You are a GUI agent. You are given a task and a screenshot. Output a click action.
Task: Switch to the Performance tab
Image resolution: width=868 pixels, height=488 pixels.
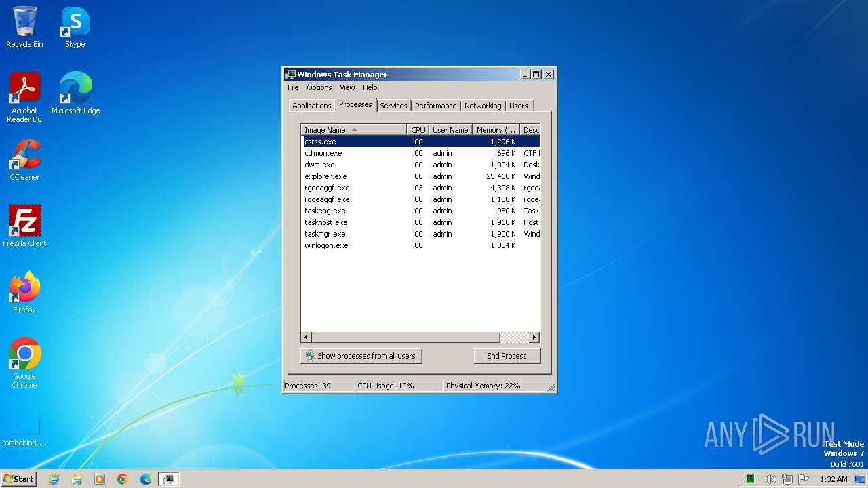[435, 106]
